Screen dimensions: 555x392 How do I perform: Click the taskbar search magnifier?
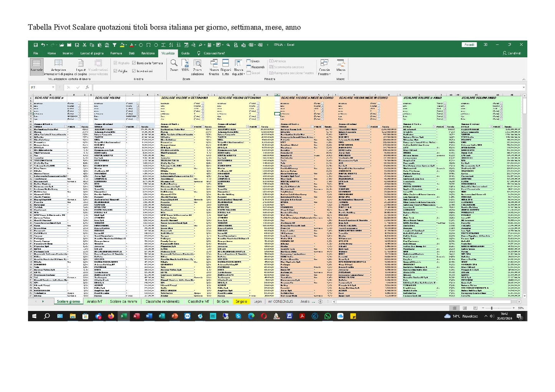(x=47, y=316)
